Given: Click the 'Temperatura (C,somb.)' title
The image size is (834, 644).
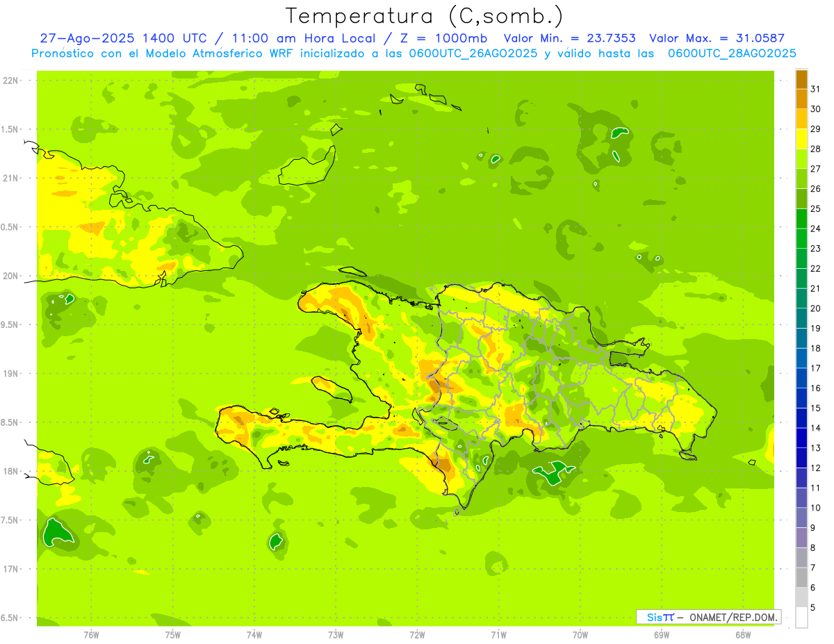Looking at the screenshot, I should 424,16.
